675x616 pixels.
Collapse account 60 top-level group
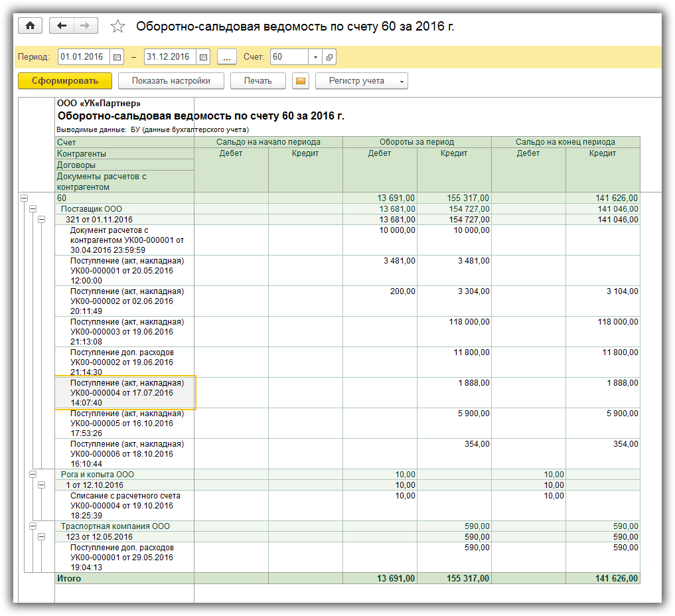[25, 198]
